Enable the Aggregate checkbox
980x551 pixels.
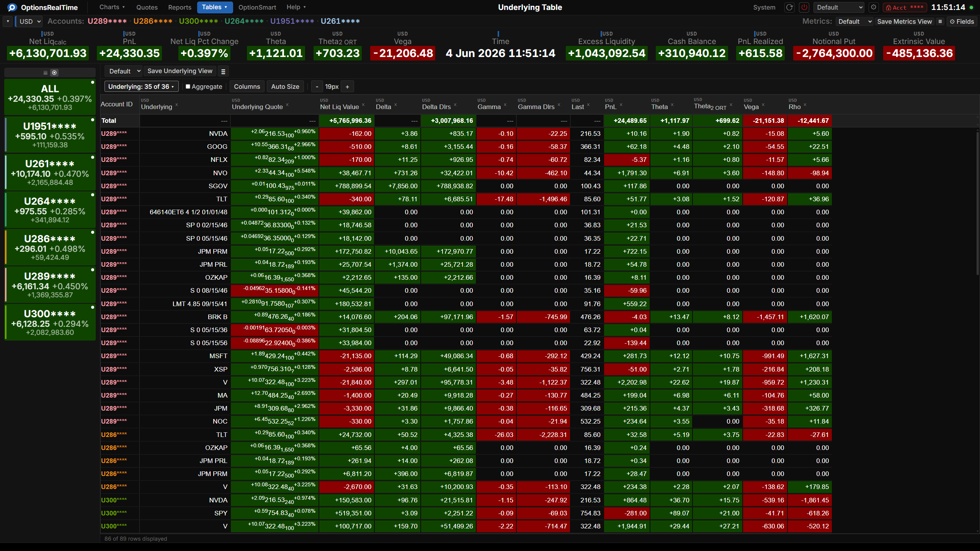[x=188, y=86]
